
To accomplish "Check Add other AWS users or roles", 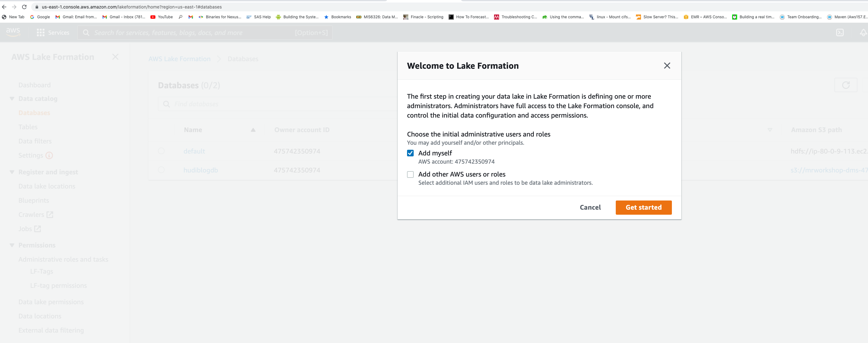I will click(410, 174).
